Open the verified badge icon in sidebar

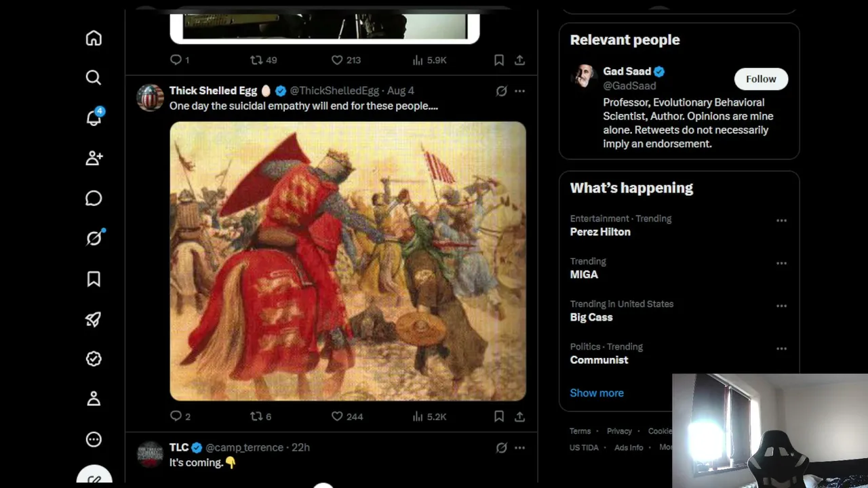click(94, 359)
